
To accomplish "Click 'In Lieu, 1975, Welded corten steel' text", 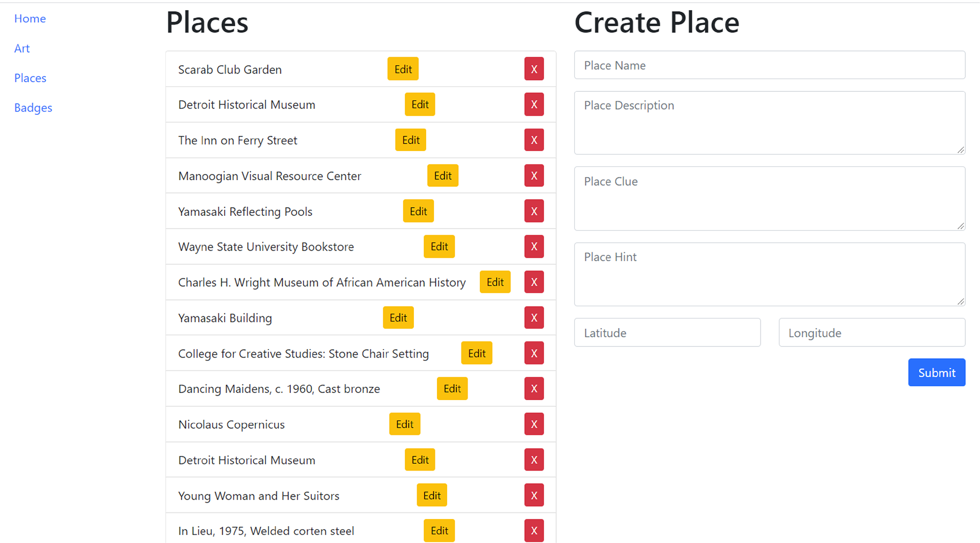I will point(266,531).
